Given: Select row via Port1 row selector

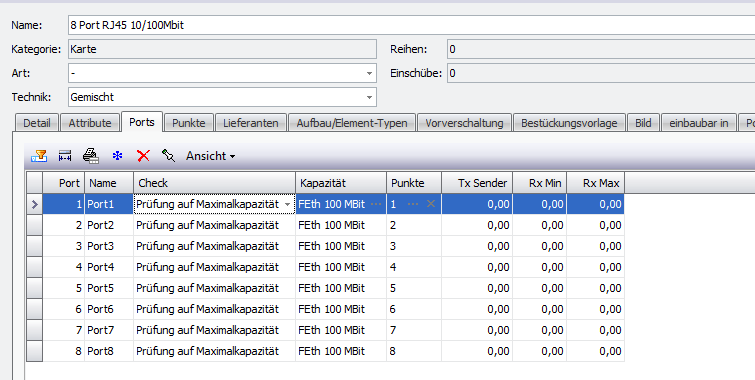Looking at the screenshot, I should (35, 204).
